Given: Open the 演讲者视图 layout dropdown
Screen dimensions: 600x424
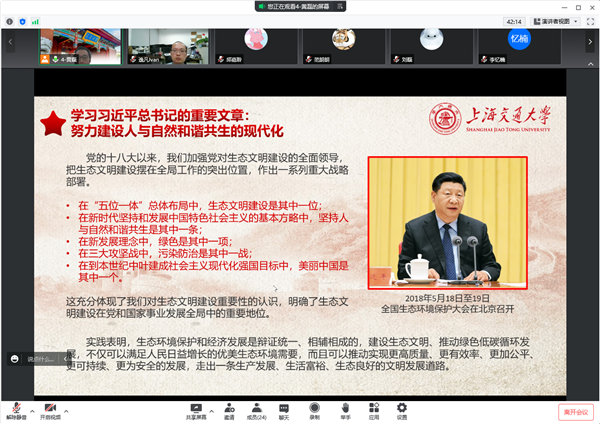Looking at the screenshot, I should 556,22.
